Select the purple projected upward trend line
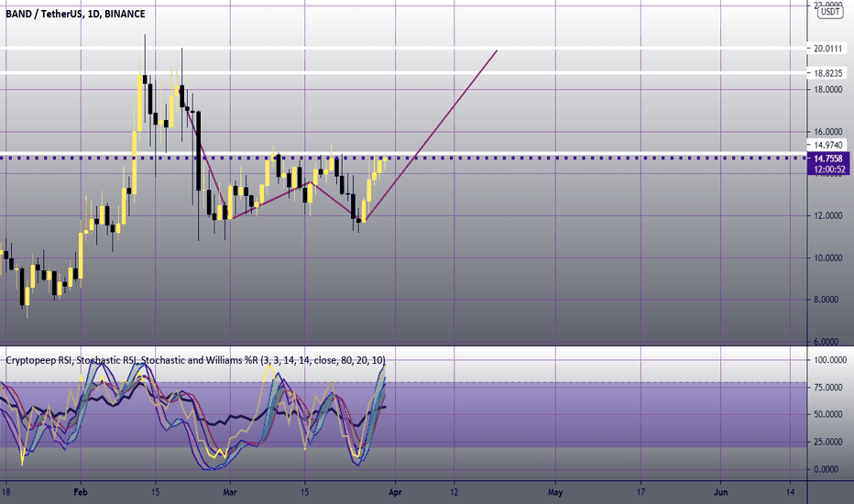Image resolution: width=854 pixels, height=504 pixels. [x=431, y=137]
